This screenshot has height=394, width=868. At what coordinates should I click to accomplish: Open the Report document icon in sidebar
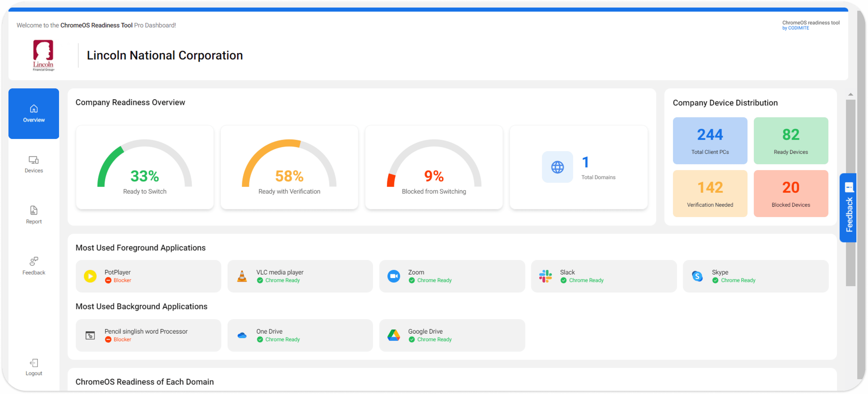34,211
